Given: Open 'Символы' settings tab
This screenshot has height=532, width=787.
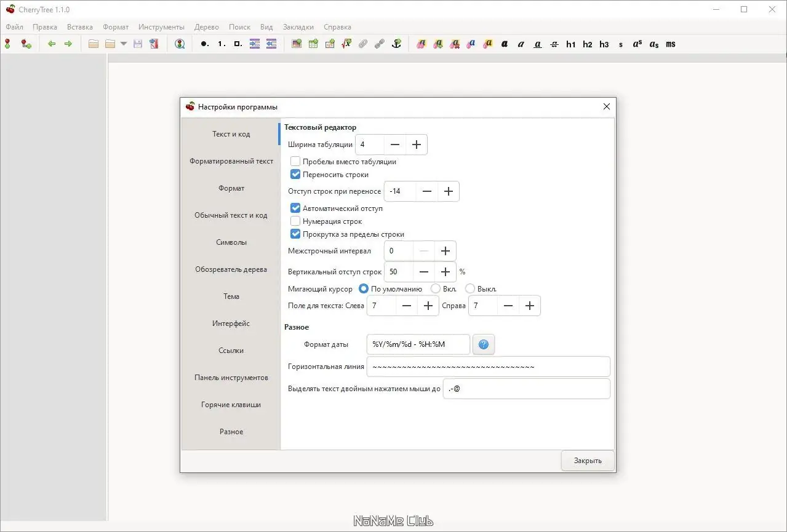Looking at the screenshot, I should point(231,242).
